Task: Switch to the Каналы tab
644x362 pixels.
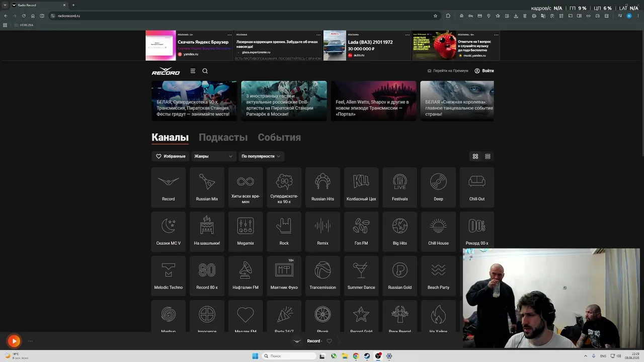Action: pos(170,137)
